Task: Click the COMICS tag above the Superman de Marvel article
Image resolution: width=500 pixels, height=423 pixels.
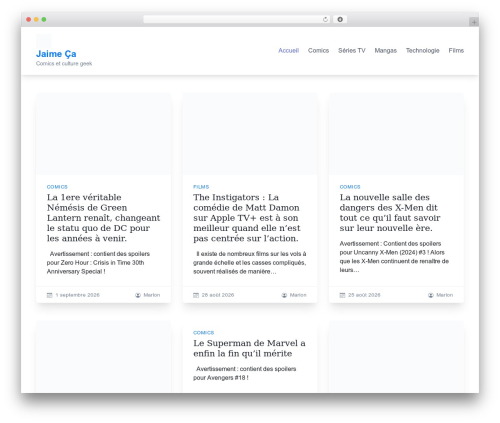Action: pos(203,333)
